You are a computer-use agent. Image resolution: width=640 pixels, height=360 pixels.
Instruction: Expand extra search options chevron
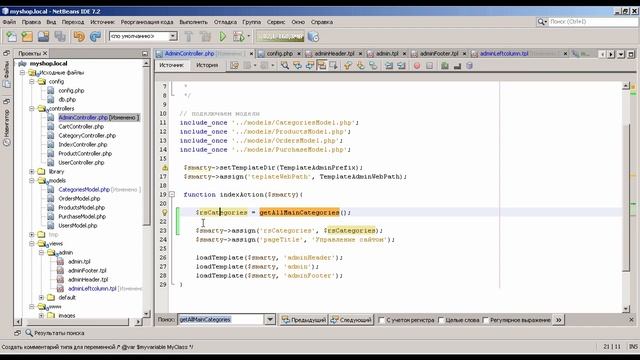pos(558,320)
